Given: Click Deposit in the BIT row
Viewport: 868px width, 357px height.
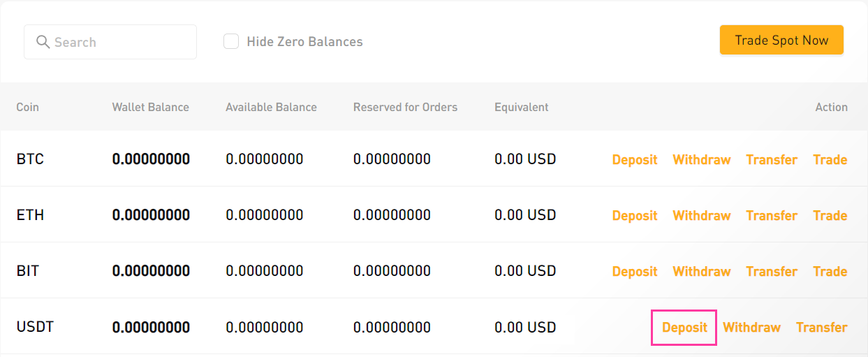Looking at the screenshot, I should [634, 272].
